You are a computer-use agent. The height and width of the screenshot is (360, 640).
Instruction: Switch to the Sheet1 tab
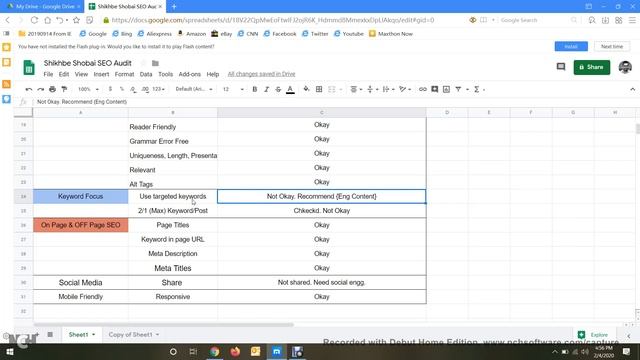[x=81, y=335]
